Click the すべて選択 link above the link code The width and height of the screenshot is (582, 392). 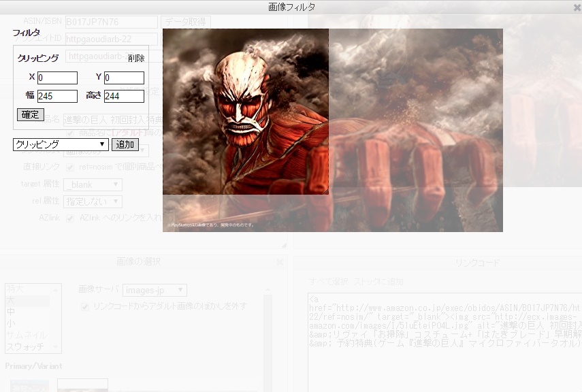tap(329, 282)
